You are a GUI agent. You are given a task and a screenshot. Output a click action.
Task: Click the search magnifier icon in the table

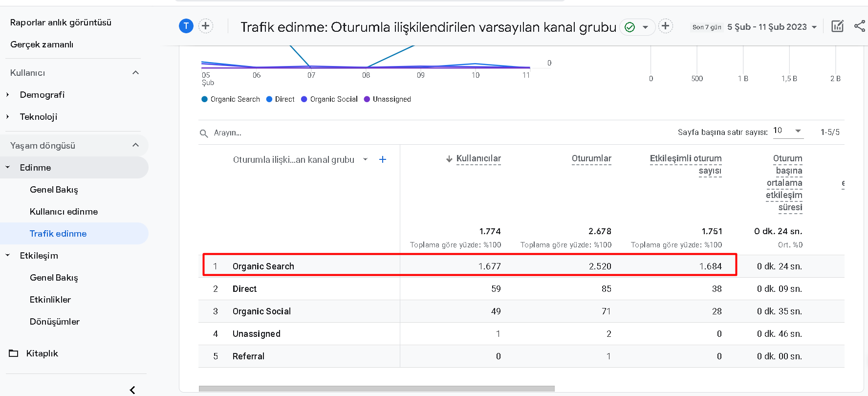click(204, 133)
